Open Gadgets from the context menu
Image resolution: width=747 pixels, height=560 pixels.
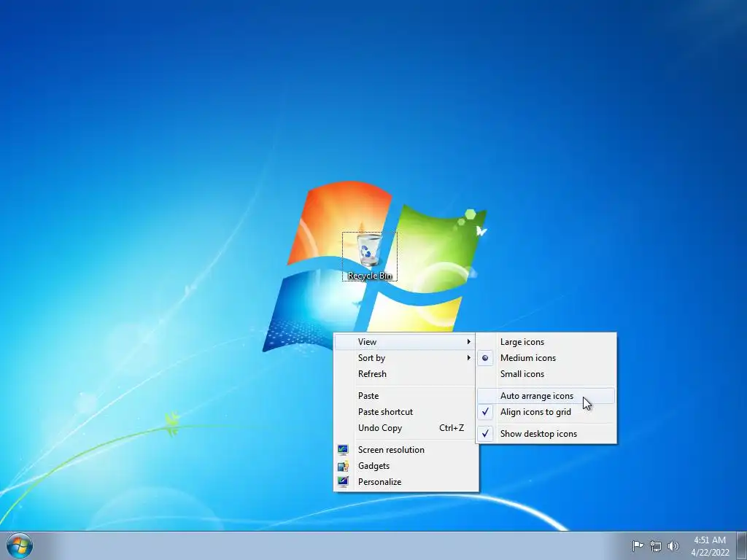tap(406, 466)
